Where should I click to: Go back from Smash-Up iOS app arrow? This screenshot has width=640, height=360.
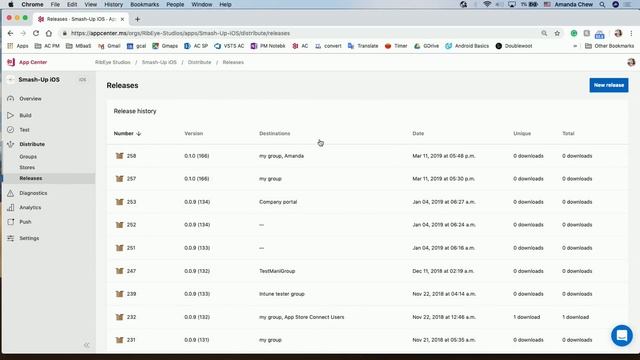coord(11,80)
